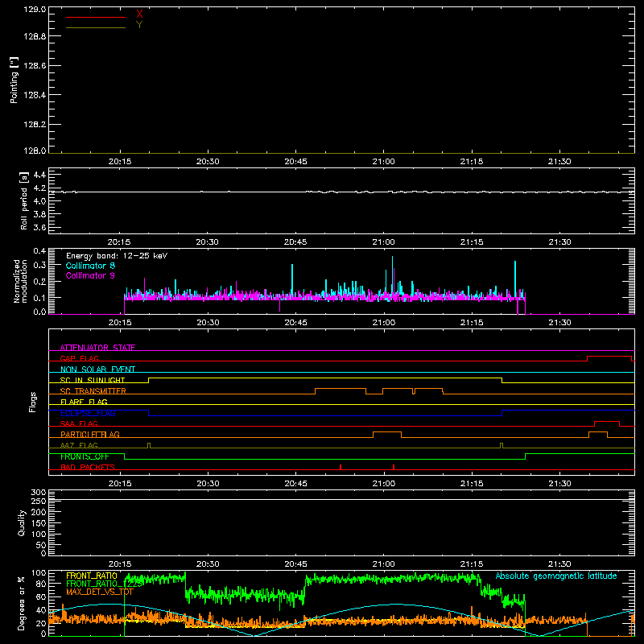Viewport: 644px width, 644px height.
Task: Click the 'Energy band: 12-25 keV' label
Action: (117, 256)
